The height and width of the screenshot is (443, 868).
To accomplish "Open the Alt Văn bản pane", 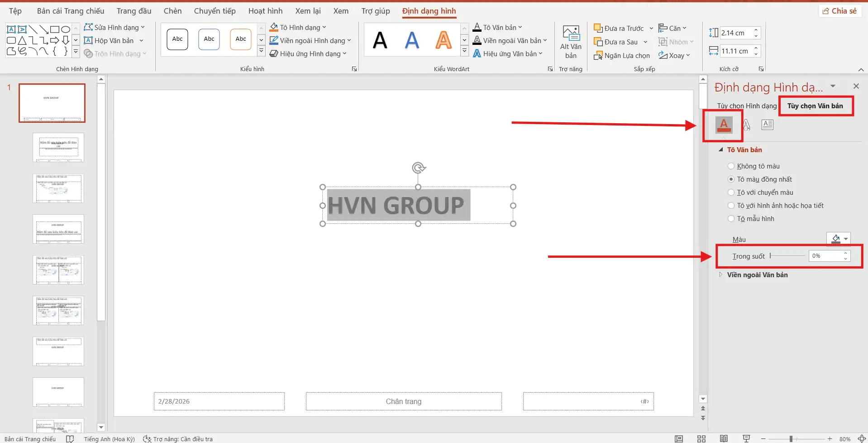I will tap(570, 41).
